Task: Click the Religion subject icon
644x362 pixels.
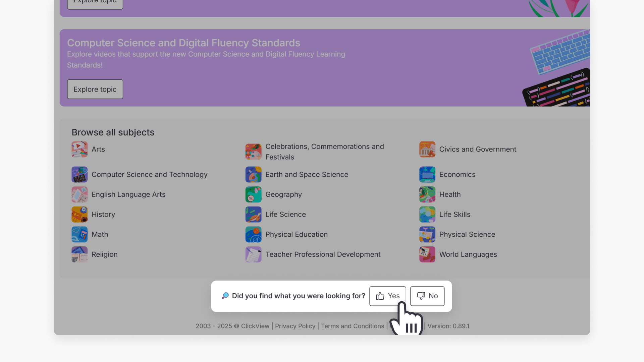Action: (79, 254)
